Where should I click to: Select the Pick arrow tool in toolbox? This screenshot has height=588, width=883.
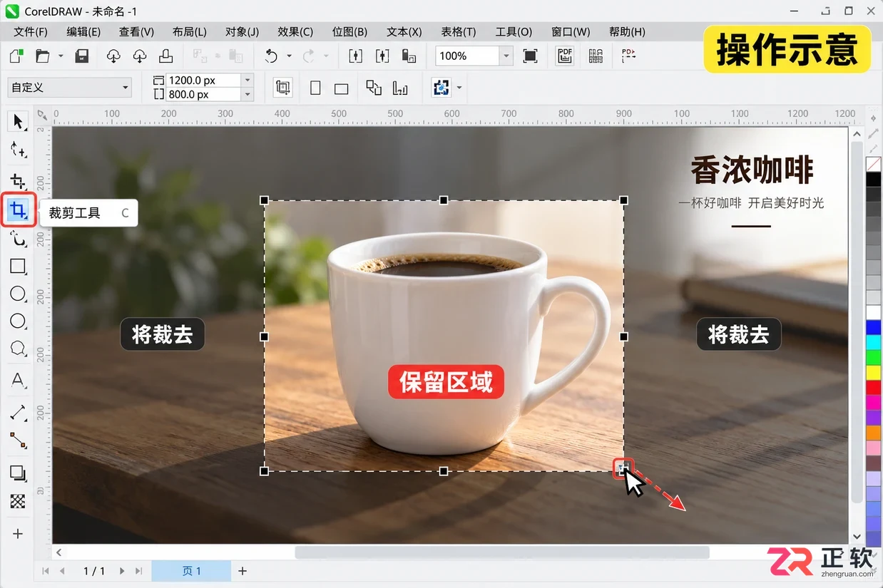[x=18, y=121]
